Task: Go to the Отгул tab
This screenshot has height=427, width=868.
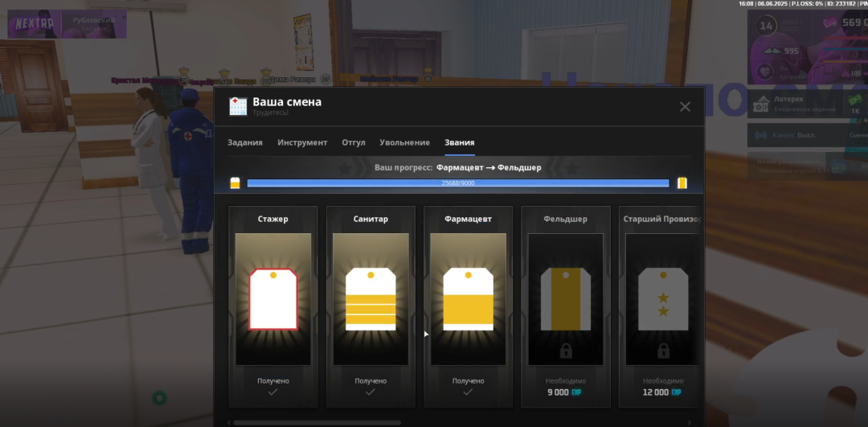Action: point(354,142)
